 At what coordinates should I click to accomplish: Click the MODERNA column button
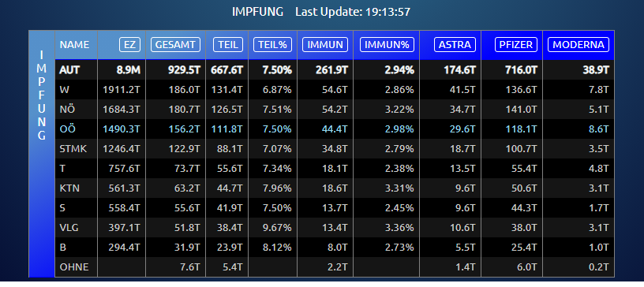(578, 45)
